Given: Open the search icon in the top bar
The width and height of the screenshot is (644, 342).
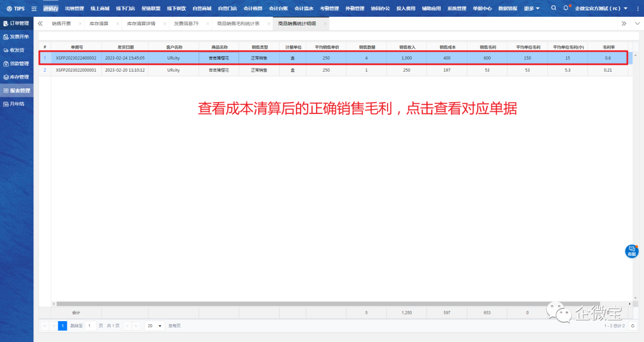Looking at the screenshot, I should coord(554,8).
